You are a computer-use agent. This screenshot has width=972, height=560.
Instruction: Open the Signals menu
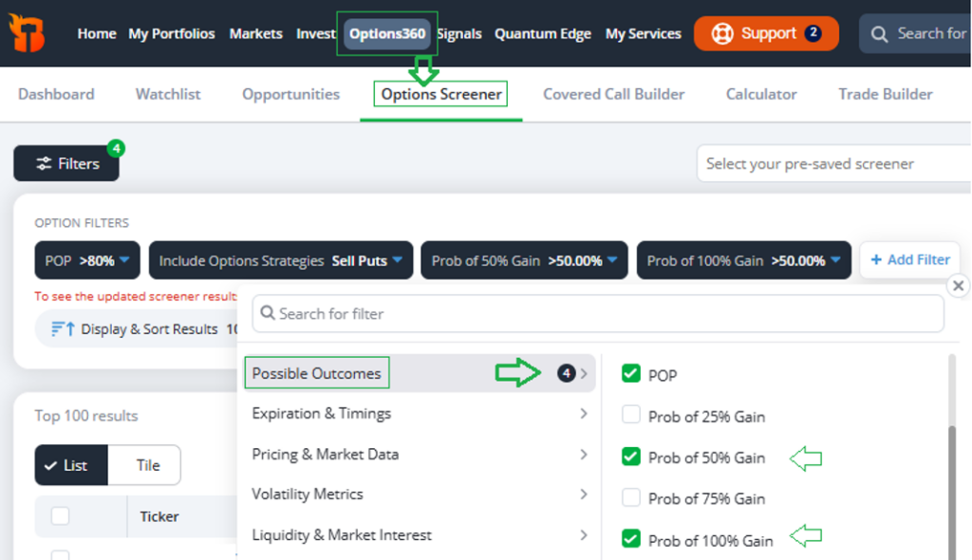click(459, 33)
